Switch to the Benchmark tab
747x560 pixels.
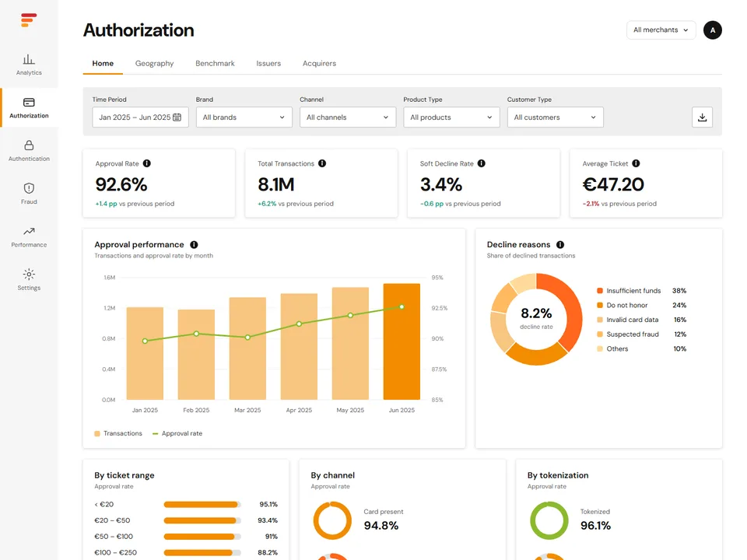215,63
